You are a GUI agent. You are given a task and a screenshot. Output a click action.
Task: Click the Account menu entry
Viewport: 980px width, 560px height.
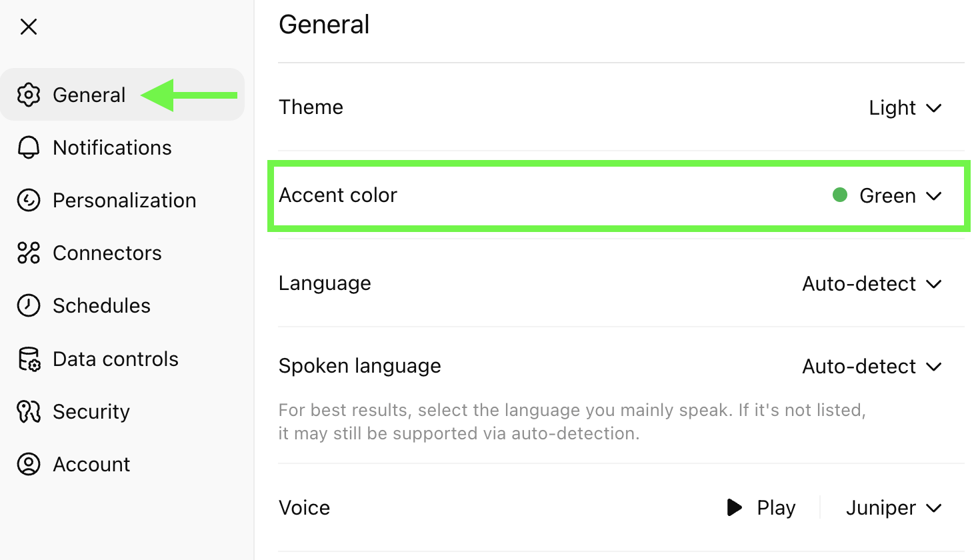pyautogui.click(x=91, y=464)
